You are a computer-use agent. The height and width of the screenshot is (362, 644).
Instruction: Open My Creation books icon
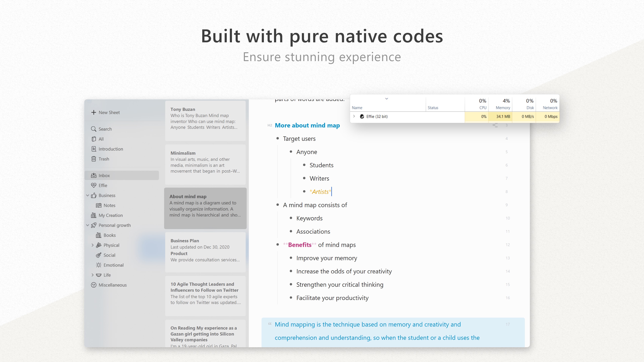point(94,215)
